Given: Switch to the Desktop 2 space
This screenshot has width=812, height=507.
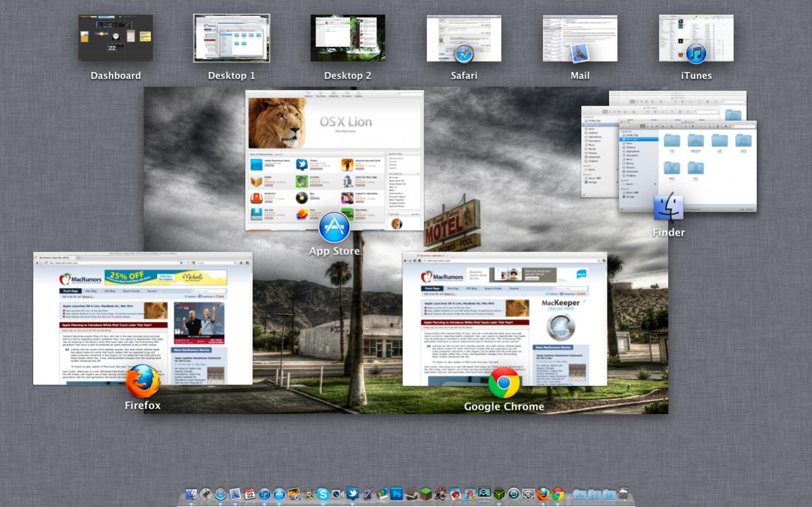Looking at the screenshot, I should (348, 38).
